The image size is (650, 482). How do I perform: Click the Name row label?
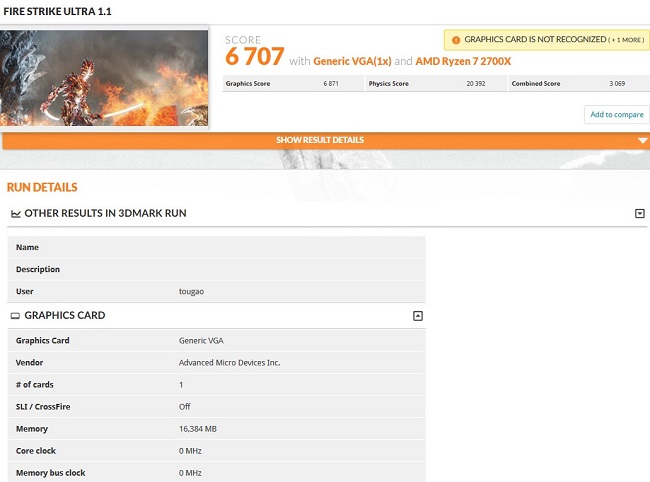click(x=27, y=247)
